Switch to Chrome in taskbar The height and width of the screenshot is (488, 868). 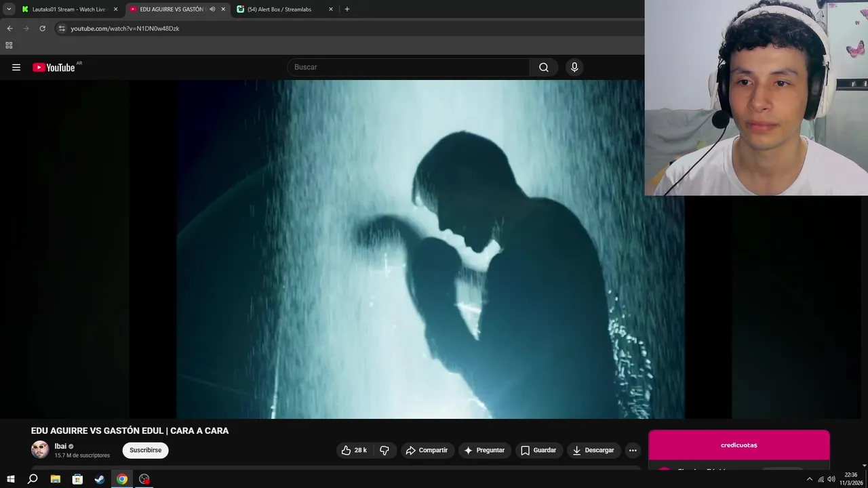click(122, 479)
